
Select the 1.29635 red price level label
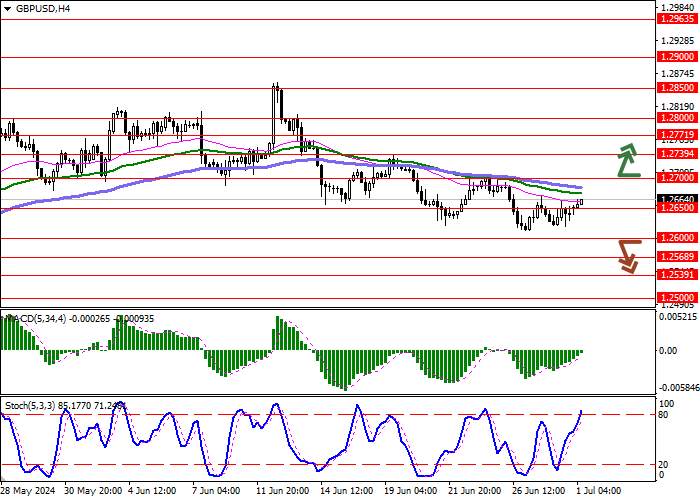pos(677,19)
